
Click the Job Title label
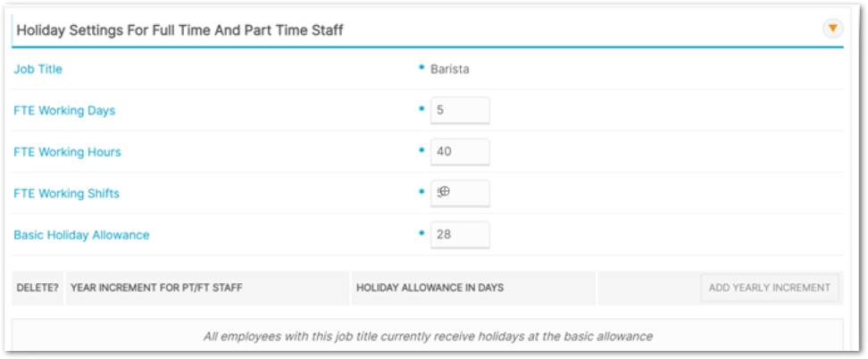pos(38,69)
